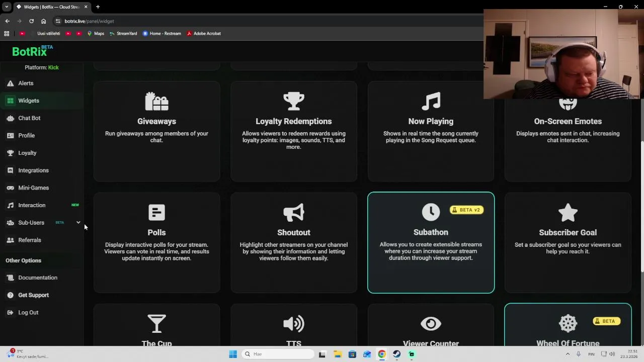Click The Cup cocktail glass icon
The height and width of the screenshot is (362, 644).
click(x=156, y=323)
